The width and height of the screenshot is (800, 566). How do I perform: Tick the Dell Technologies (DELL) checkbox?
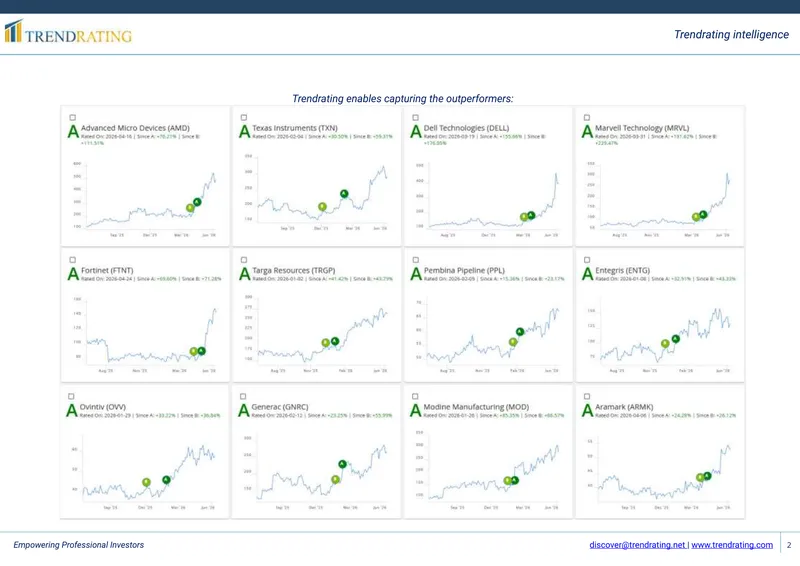pyautogui.click(x=415, y=117)
